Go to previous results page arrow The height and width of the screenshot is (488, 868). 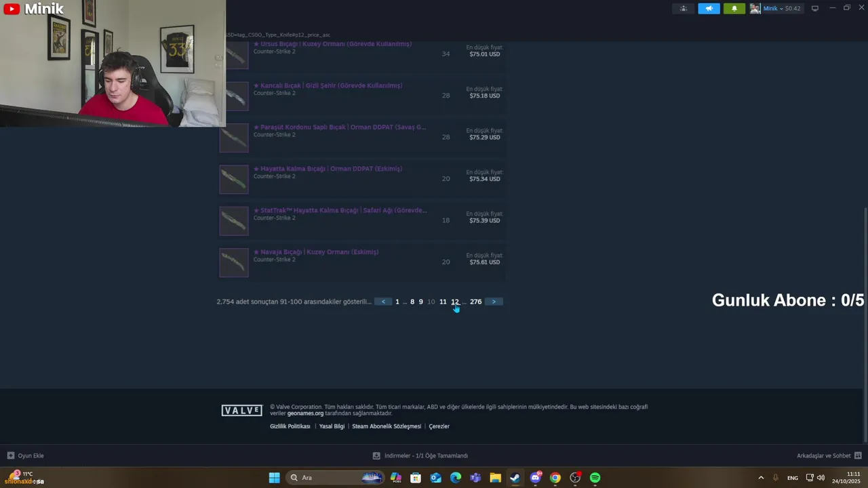pos(383,302)
